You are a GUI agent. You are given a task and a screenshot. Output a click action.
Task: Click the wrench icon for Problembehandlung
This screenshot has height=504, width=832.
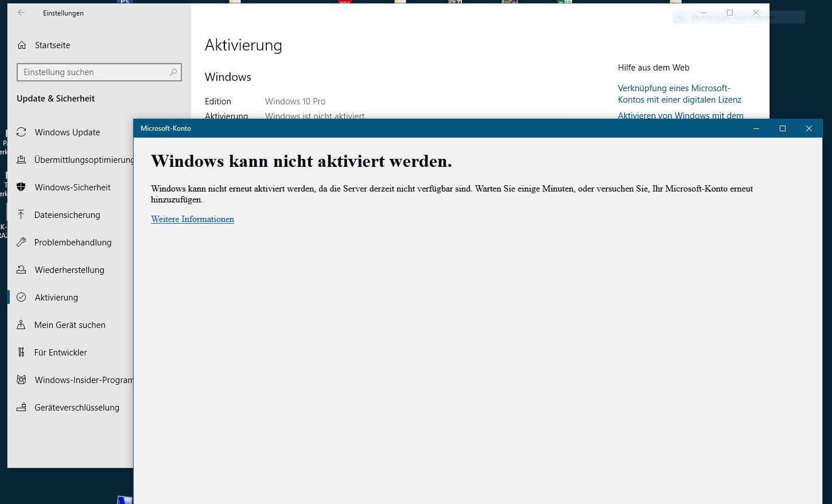pos(21,243)
